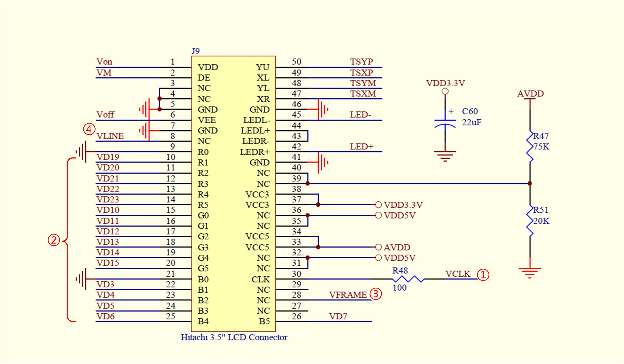Select the C60 22uF capacitor symbol
This screenshot has width=624, height=364.
pos(445,124)
